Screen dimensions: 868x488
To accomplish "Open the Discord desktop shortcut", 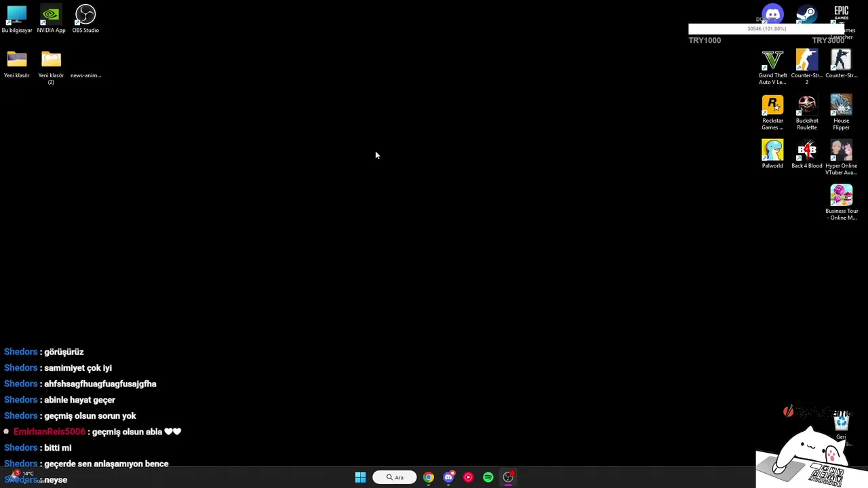I will click(x=772, y=15).
